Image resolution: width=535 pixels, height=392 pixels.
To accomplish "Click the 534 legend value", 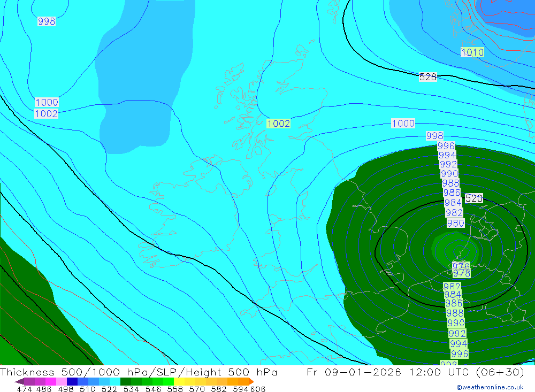I will 132,389.
